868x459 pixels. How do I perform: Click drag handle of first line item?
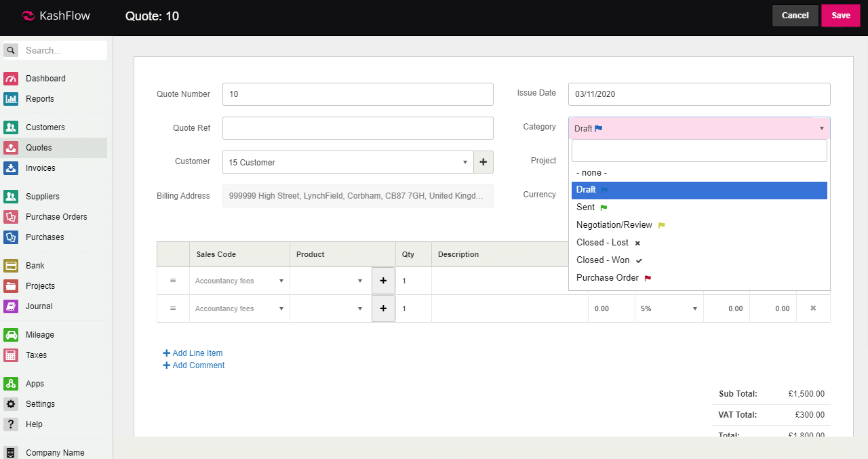tap(173, 281)
